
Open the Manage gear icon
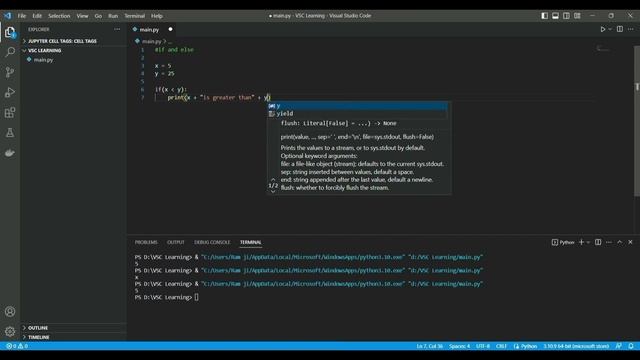[10, 331]
